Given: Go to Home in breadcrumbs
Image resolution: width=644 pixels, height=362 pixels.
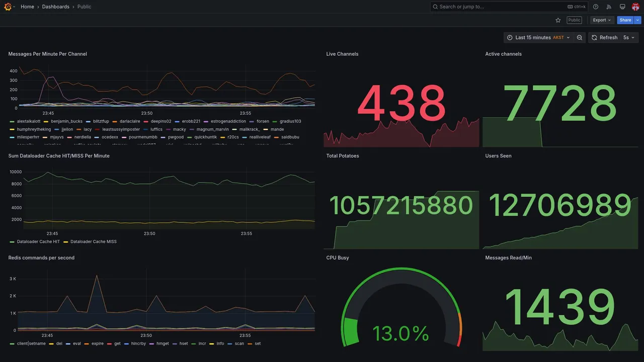Looking at the screenshot, I should click(28, 7).
